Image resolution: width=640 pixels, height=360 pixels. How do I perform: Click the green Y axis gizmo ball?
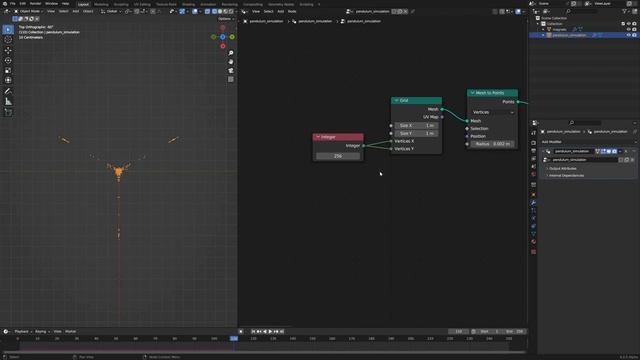coord(232,37)
